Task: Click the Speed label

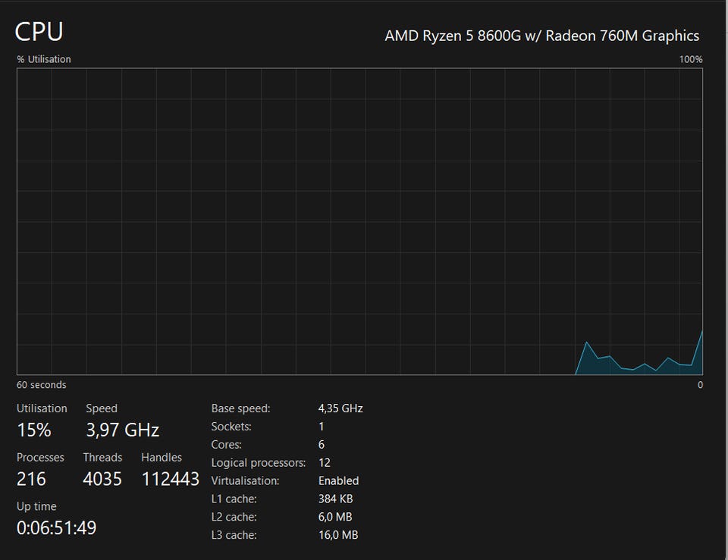Action: (x=102, y=408)
